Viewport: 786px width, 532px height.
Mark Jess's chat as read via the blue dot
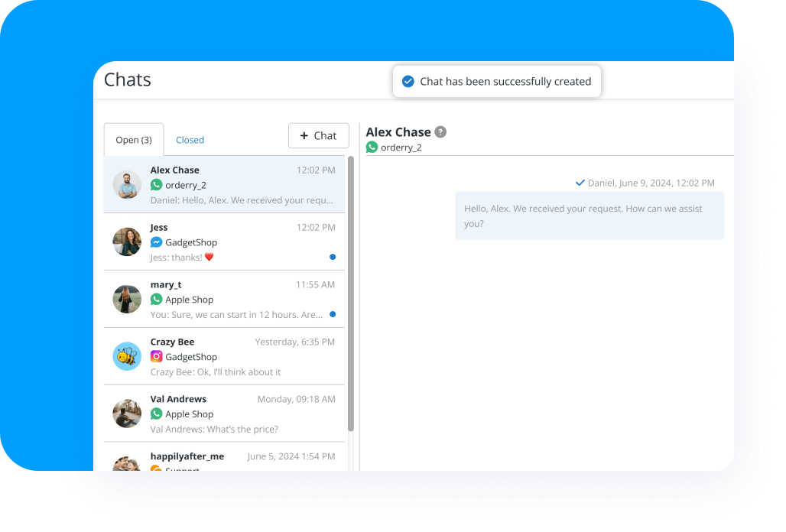332,258
